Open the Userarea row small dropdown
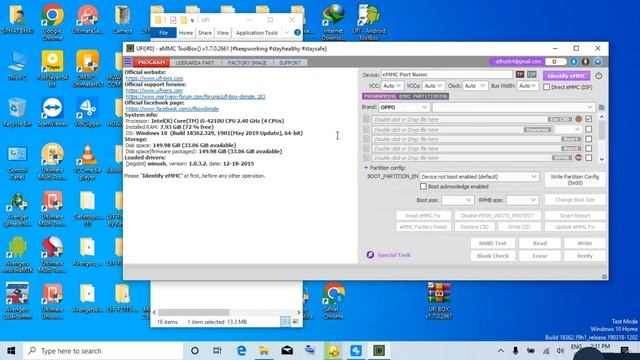This screenshot has width=640, height=360. pyautogui.click(x=569, y=129)
